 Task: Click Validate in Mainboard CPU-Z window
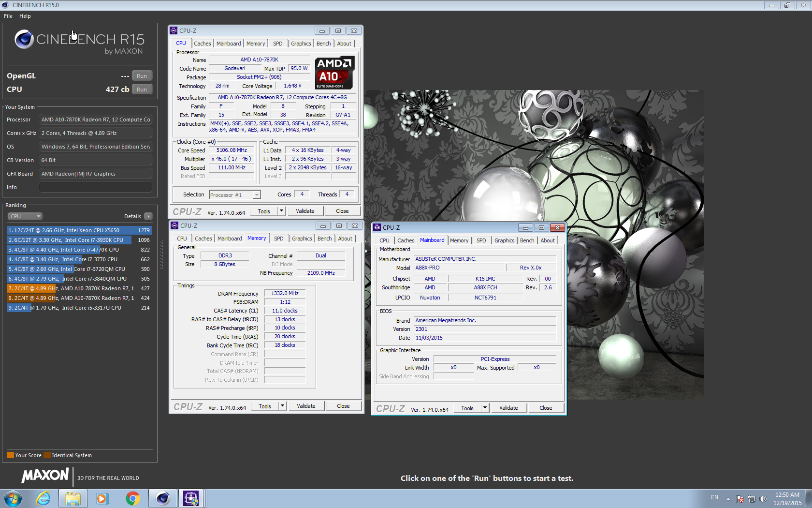pyautogui.click(x=508, y=408)
